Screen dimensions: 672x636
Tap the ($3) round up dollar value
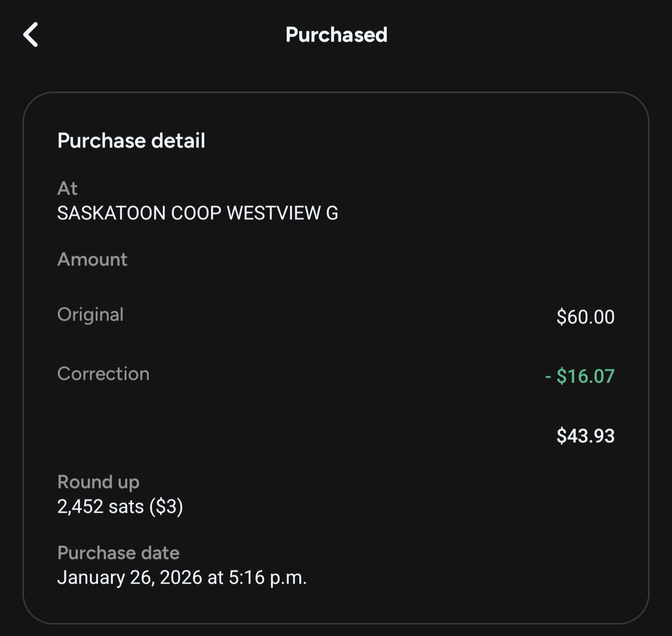click(x=166, y=507)
